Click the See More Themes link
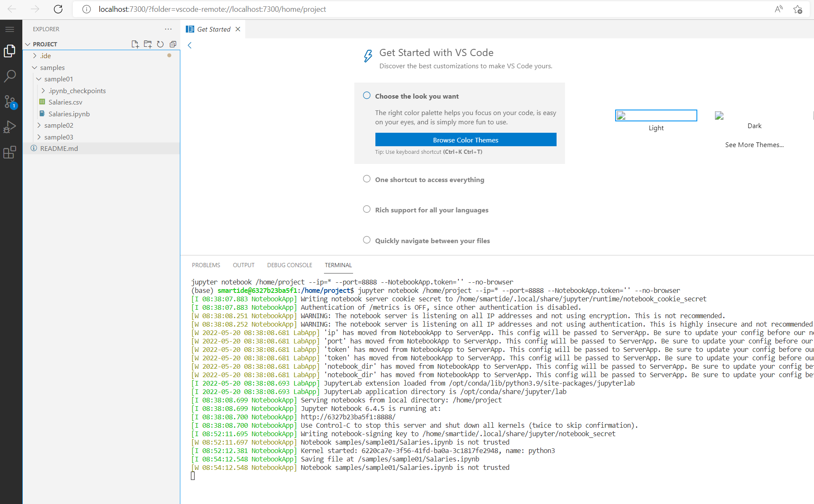The height and width of the screenshot is (504, 814). click(x=754, y=145)
